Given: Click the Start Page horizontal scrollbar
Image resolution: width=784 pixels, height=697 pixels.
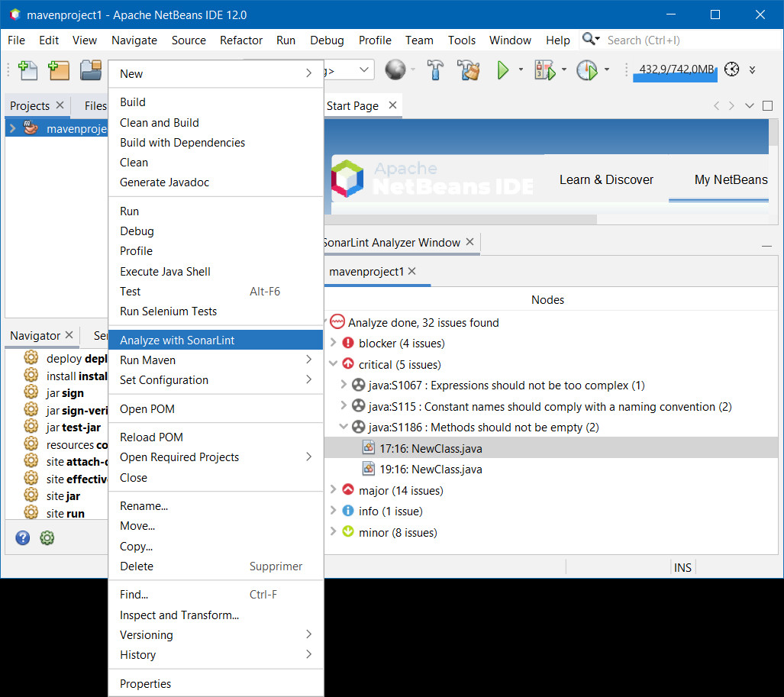Looking at the screenshot, I should click(x=460, y=219).
